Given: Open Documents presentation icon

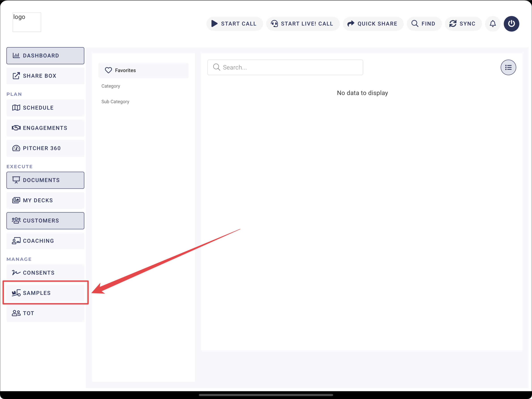Looking at the screenshot, I should [x=16, y=180].
